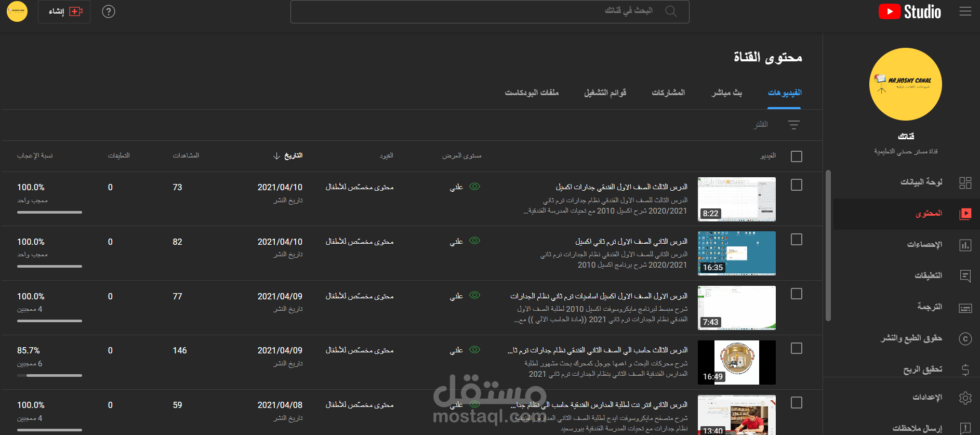Switch to the المشاركات tab
Screen dimensions: 980x435
tap(668, 93)
